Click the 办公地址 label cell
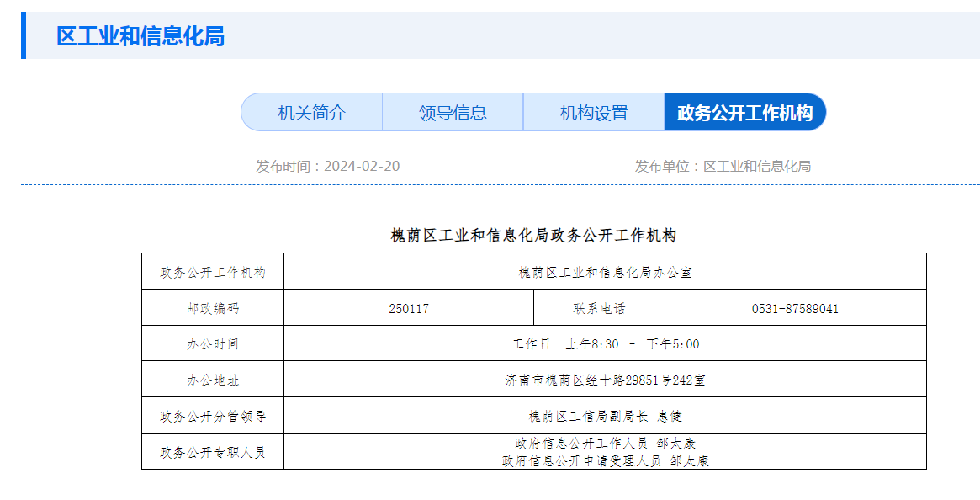The width and height of the screenshot is (980, 500). [213, 380]
